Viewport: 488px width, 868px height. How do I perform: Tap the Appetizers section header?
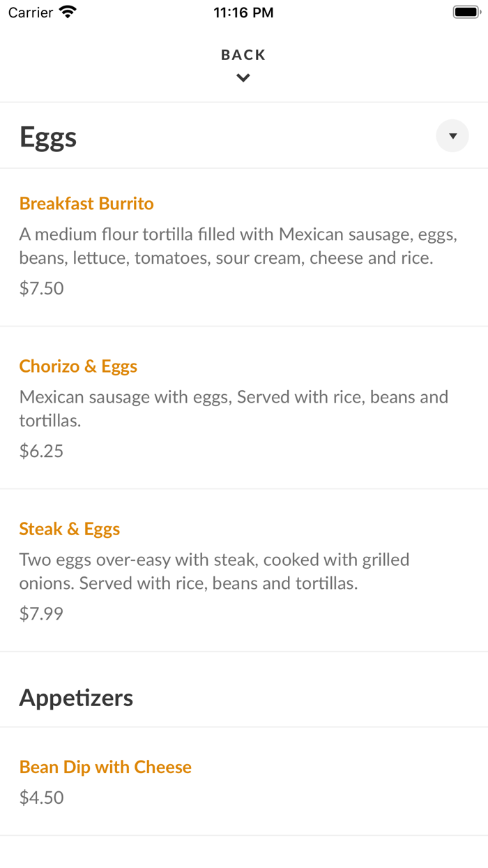coord(76,697)
